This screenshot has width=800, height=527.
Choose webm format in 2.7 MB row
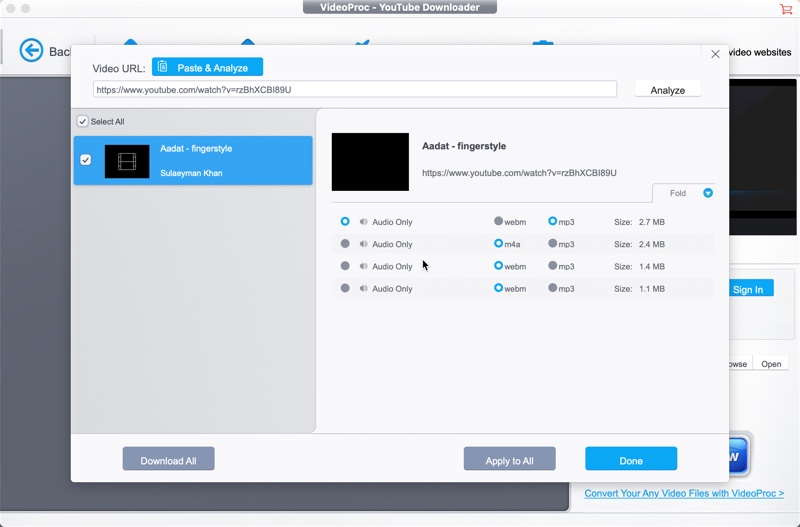tap(498, 221)
